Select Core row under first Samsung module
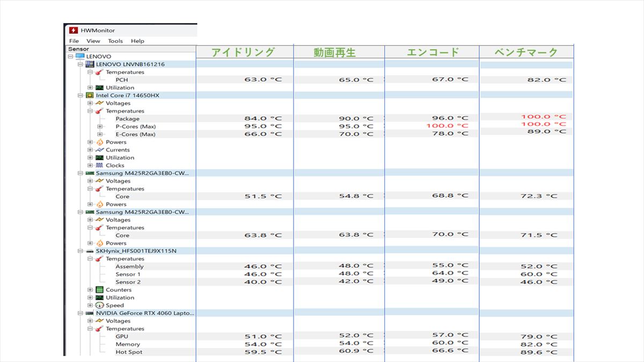The image size is (644, 362). [122, 197]
